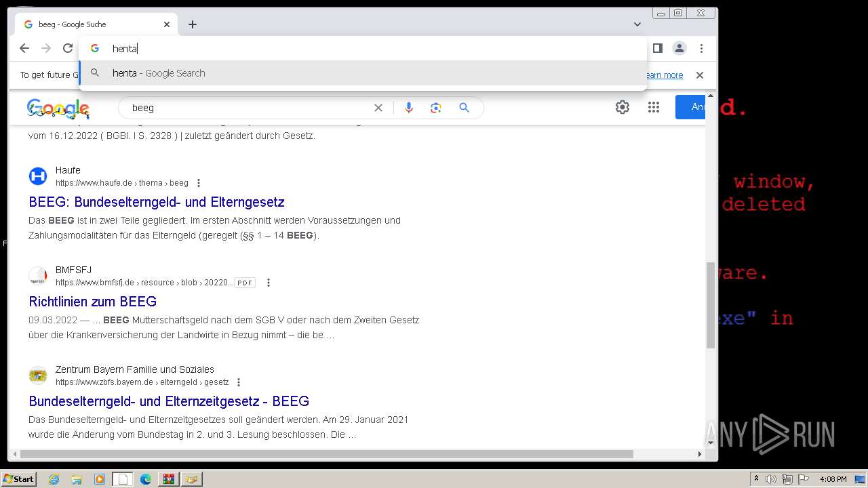The image size is (868, 488).
Task: Open the Chrome three-dot menu
Action: (701, 48)
